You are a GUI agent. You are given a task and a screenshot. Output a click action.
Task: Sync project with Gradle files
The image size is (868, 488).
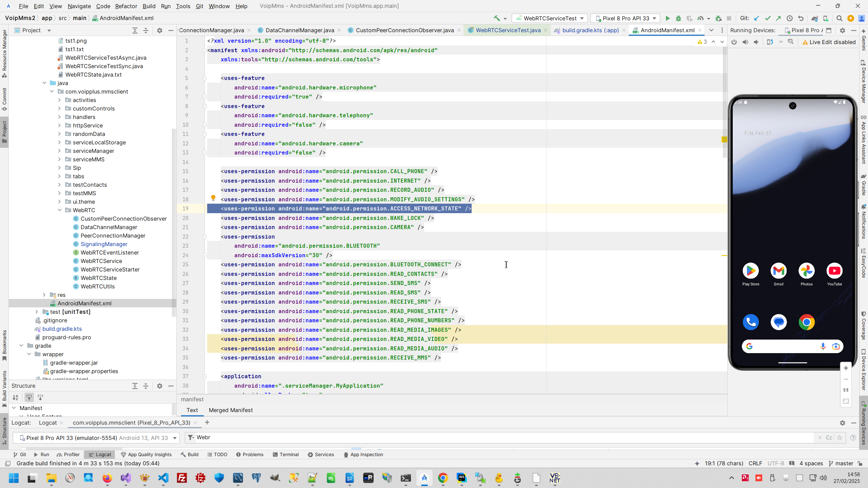(814, 18)
